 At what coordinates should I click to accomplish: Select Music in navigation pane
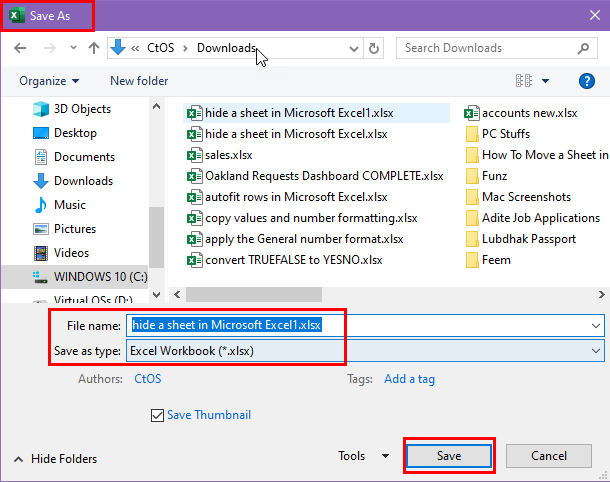pos(60,205)
